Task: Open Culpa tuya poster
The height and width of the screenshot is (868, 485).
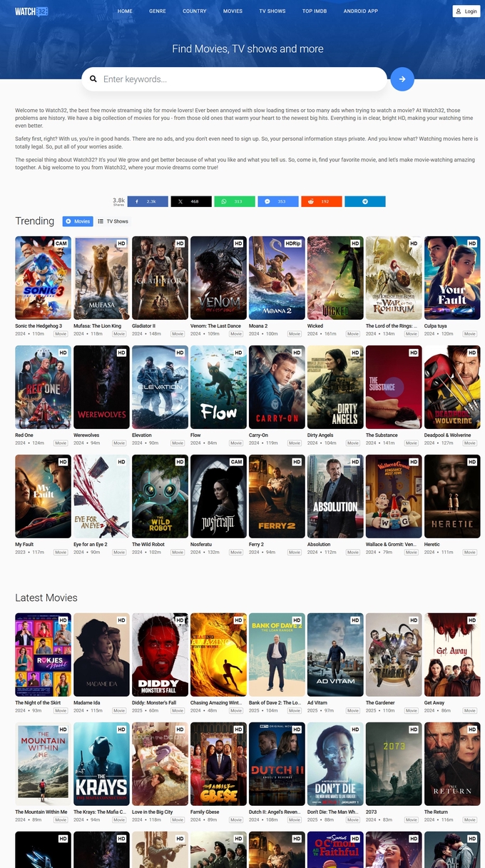Action: click(x=452, y=278)
